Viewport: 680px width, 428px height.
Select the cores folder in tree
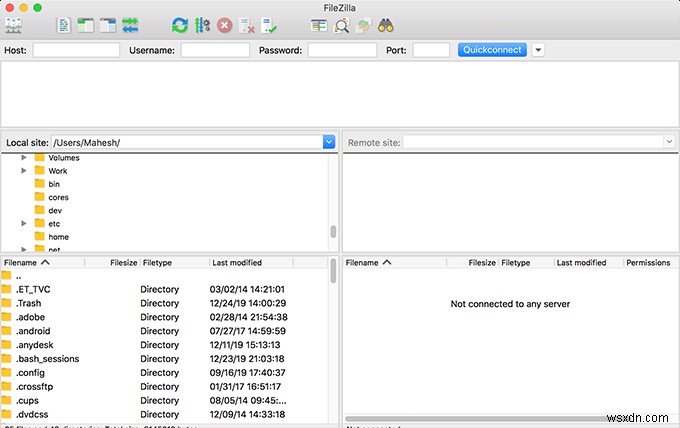(x=59, y=197)
